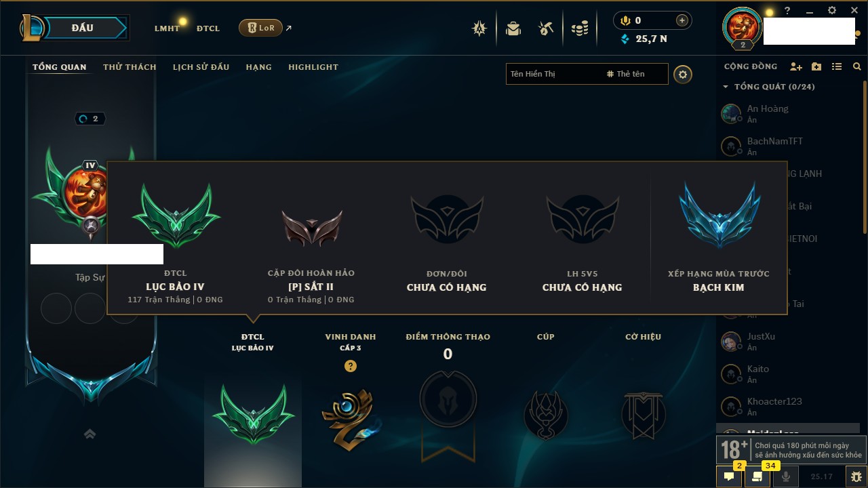The height and width of the screenshot is (488, 868).
Task: Open the store coins icon
Action: tap(579, 28)
